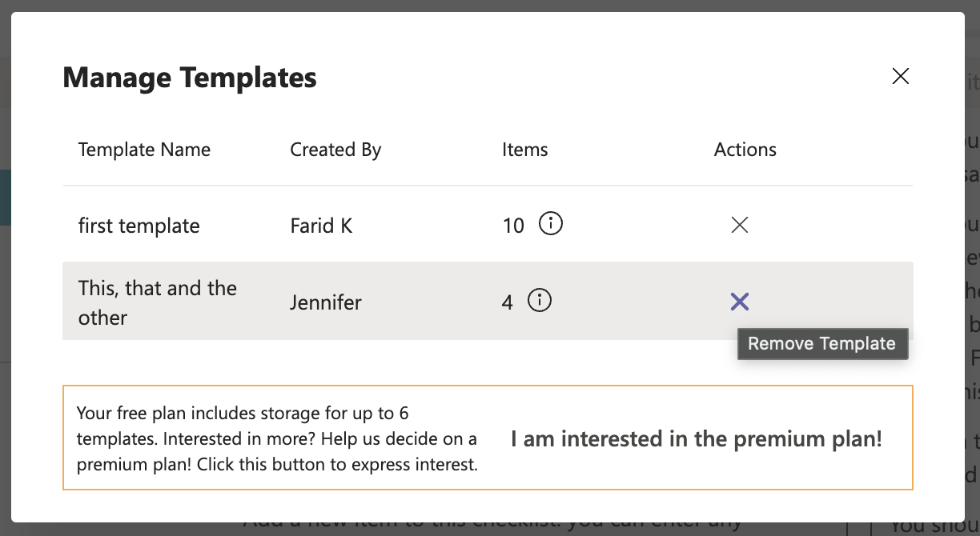Click creator name Jennifer
980x536 pixels.
point(326,302)
